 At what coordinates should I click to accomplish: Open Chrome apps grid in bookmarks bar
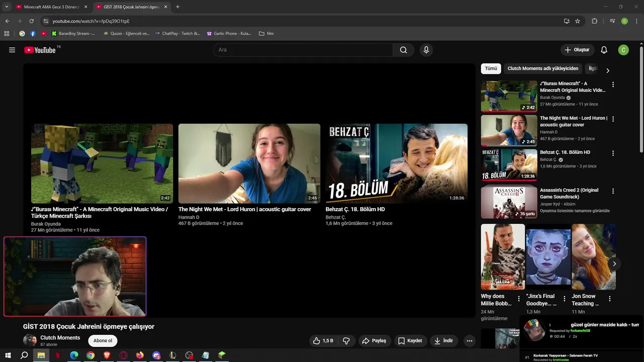tap(7, 34)
